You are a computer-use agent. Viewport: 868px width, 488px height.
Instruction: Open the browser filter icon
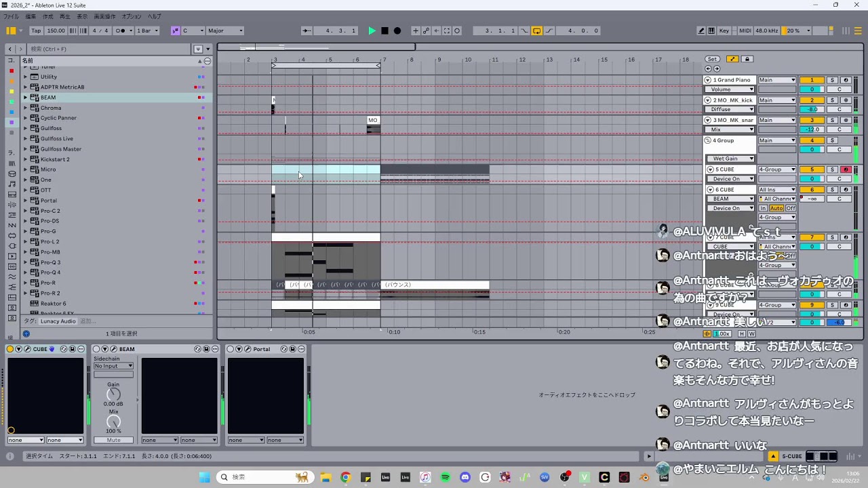pos(198,49)
